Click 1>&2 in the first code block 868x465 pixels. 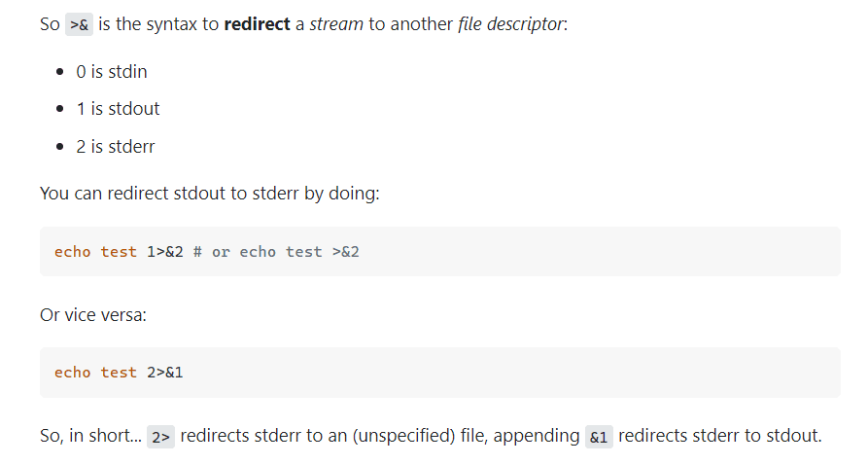[165, 252]
